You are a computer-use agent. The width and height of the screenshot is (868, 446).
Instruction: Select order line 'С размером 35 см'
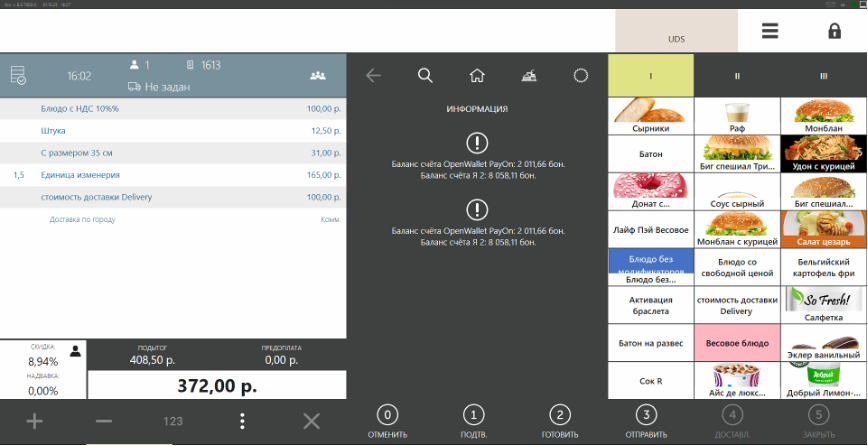pos(173,153)
